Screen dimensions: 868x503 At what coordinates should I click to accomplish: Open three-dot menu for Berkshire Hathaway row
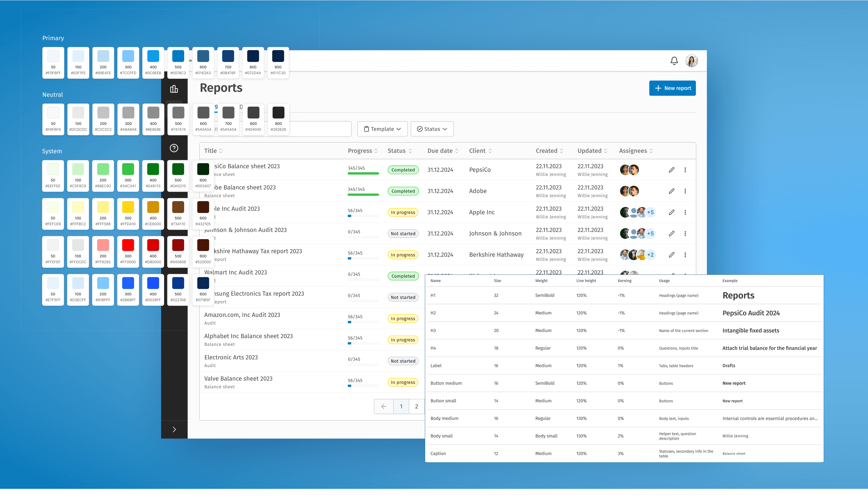685,255
